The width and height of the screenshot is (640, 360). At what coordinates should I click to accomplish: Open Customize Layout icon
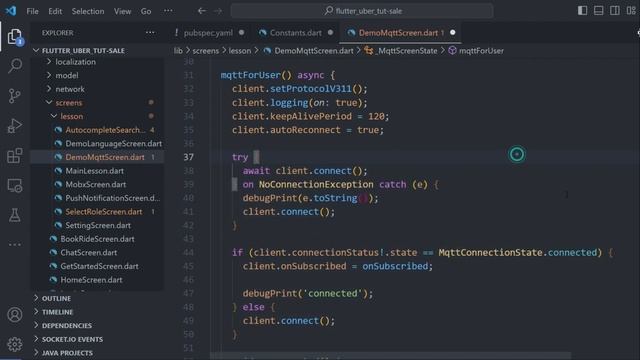click(x=631, y=11)
